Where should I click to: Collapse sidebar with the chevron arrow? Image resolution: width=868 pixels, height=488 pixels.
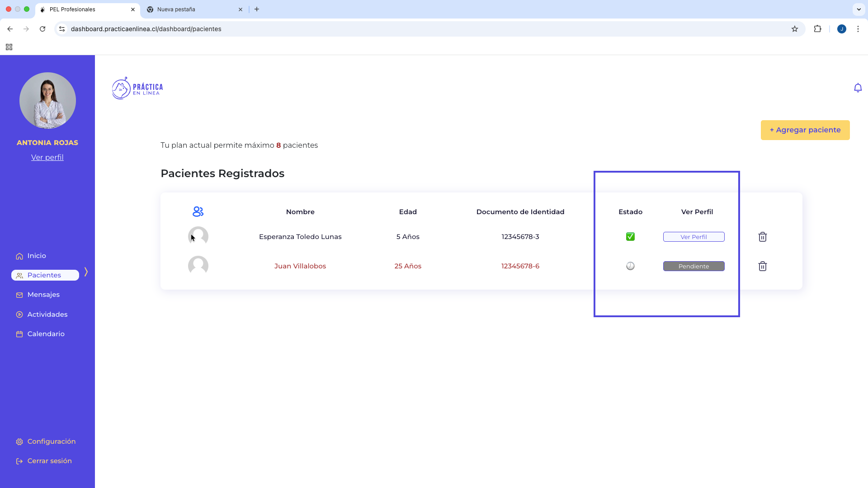click(x=86, y=272)
